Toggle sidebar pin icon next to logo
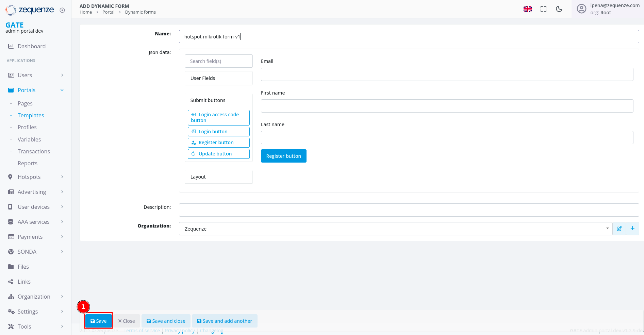Image resolution: width=644 pixels, height=335 pixels. point(62,10)
